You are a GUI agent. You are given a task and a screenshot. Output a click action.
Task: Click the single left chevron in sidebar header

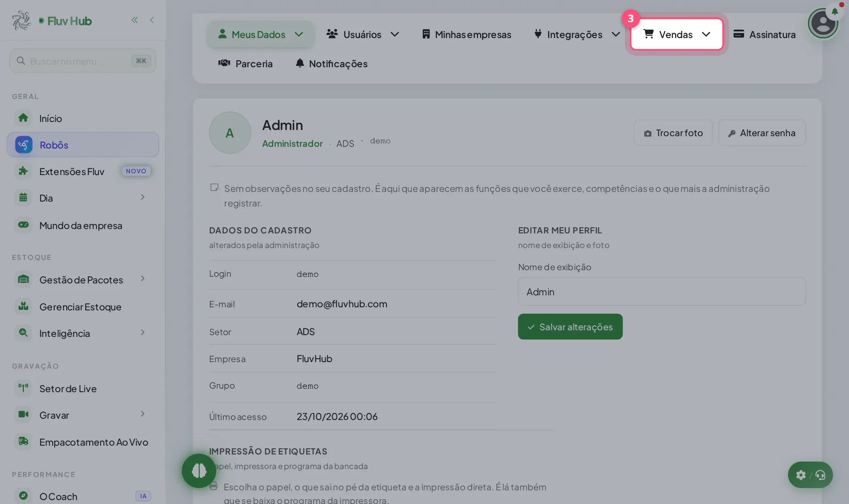[152, 20]
